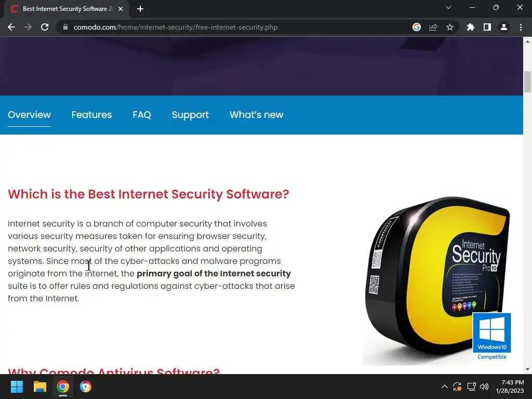
Task: Open the FAQ tab
Action: coord(142,115)
